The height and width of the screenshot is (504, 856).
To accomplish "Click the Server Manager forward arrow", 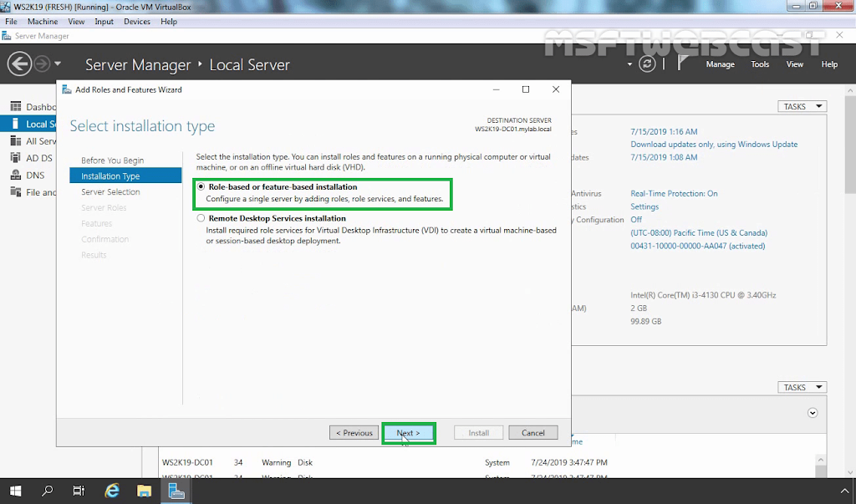I will click(42, 64).
